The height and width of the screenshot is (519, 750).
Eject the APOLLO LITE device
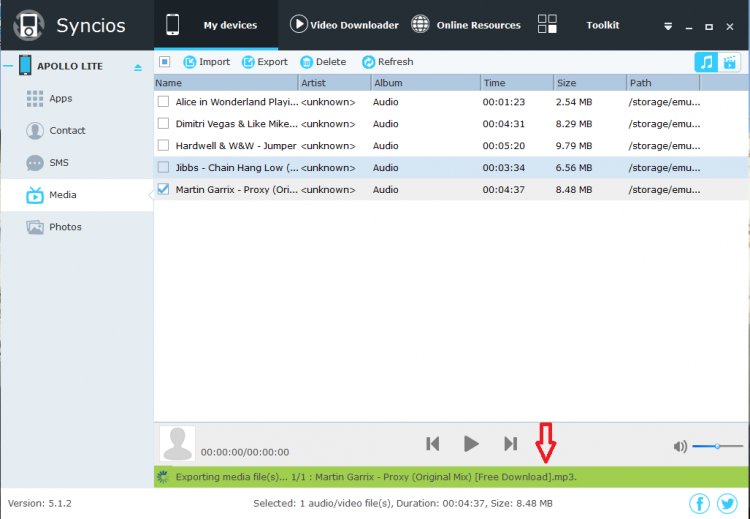click(138, 67)
